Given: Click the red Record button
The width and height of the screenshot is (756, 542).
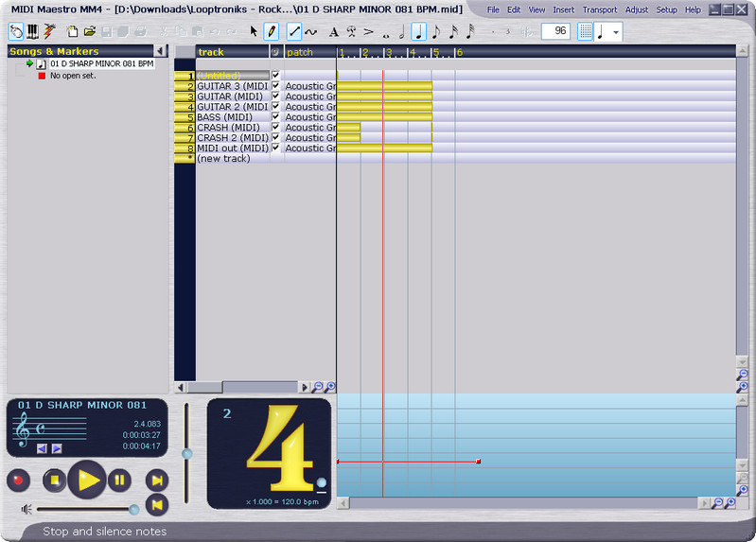Looking at the screenshot, I should tap(18, 481).
